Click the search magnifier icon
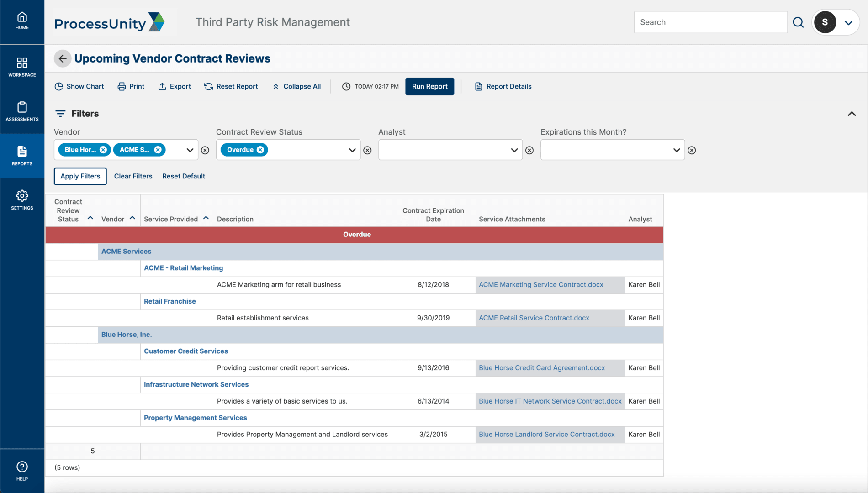 coord(798,22)
